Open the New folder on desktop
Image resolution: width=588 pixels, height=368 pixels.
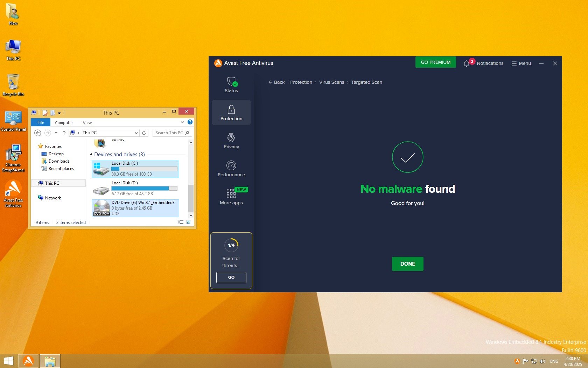(x=13, y=14)
